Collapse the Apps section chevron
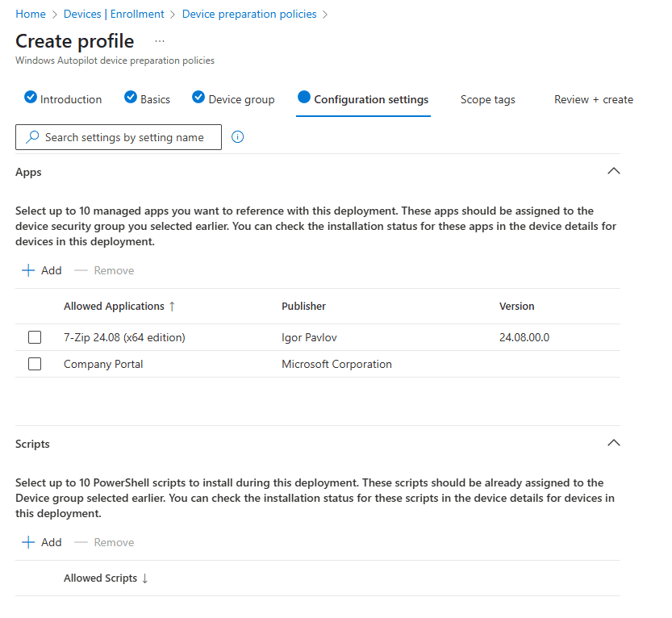672x618 pixels. (613, 172)
